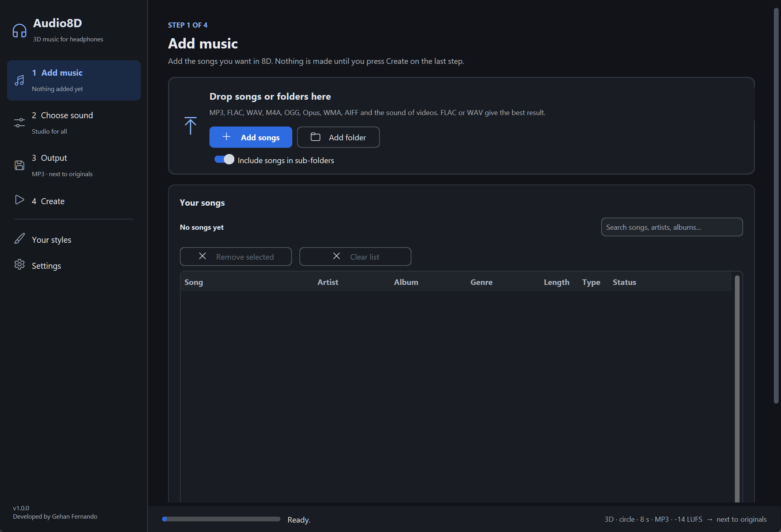This screenshot has width=781, height=532.
Task: Go to step 2 Choose sound
Action: [74, 123]
